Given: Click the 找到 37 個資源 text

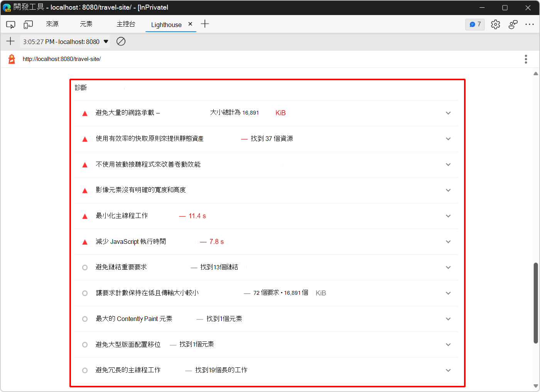Looking at the screenshot, I should point(272,139).
